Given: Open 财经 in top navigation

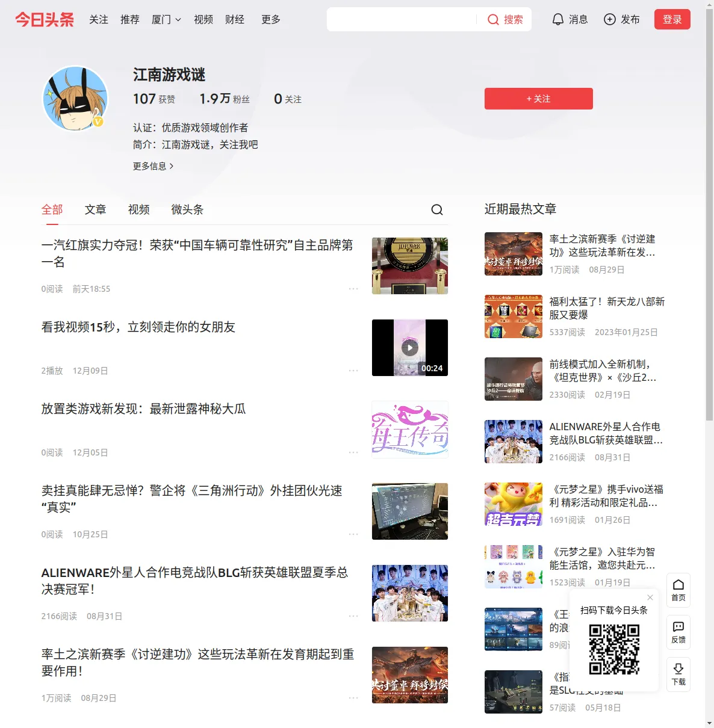Looking at the screenshot, I should click(235, 19).
